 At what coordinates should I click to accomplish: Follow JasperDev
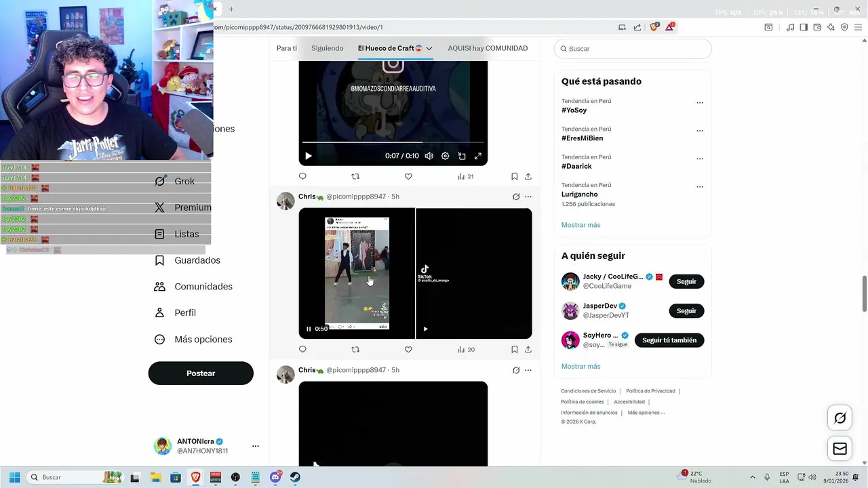(686, 310)
